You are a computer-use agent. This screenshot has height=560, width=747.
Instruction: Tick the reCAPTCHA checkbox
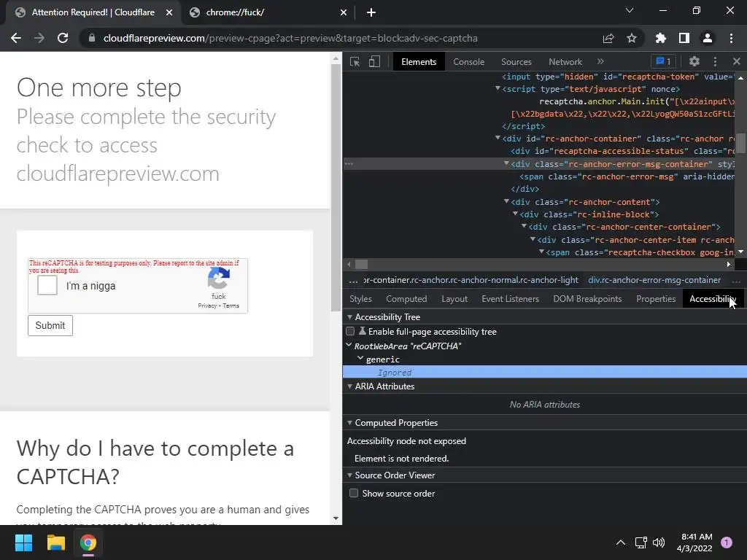(47, 285)
